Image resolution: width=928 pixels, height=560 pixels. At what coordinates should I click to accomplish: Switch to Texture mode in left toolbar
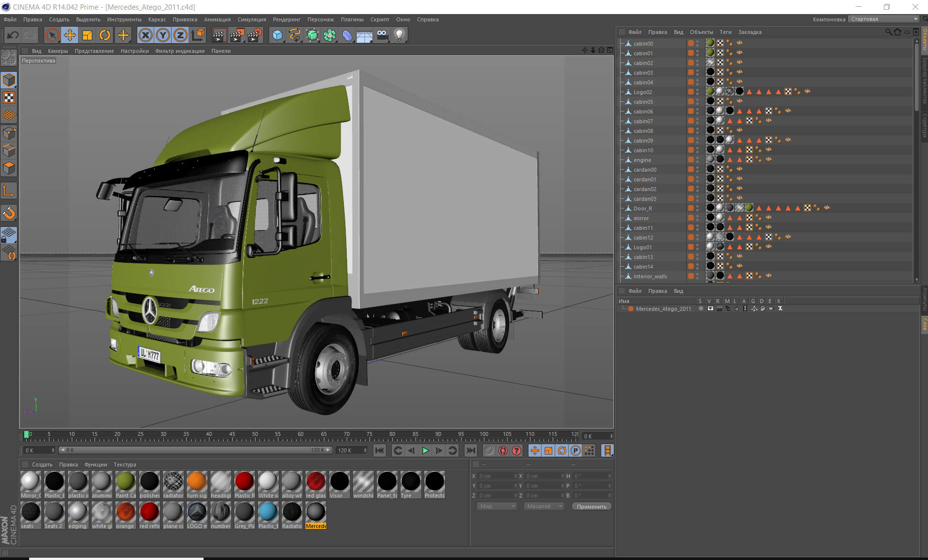click(9, 98)
